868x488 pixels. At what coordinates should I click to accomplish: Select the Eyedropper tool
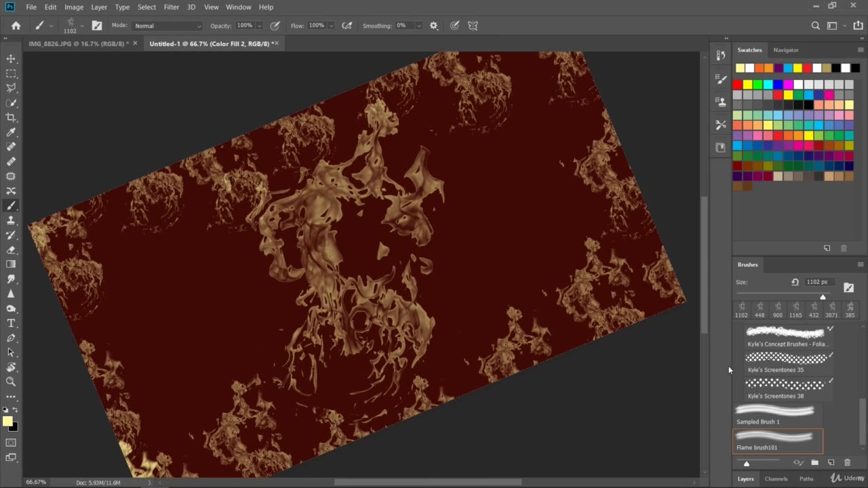point(11,132)
